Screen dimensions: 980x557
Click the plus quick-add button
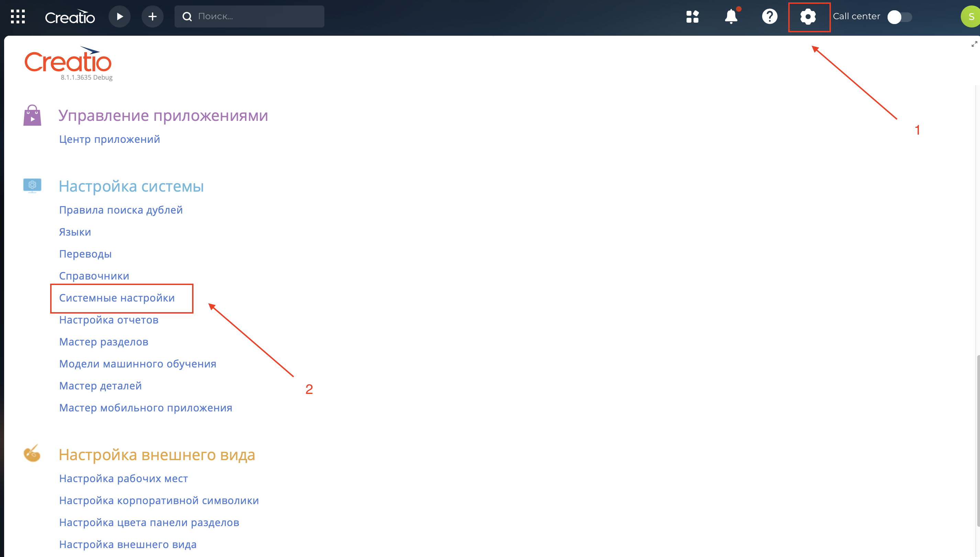pos(152,16)
